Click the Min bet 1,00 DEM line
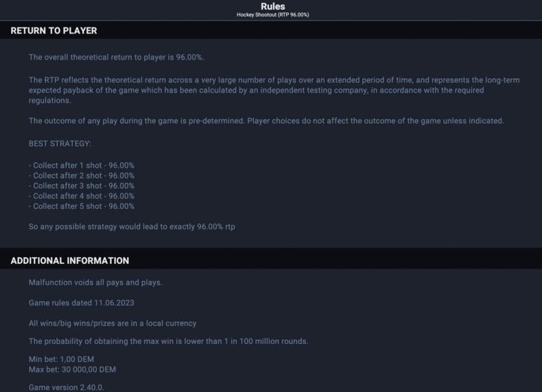Viewport: 542px width, 392px height. click(x=61, y=359)
